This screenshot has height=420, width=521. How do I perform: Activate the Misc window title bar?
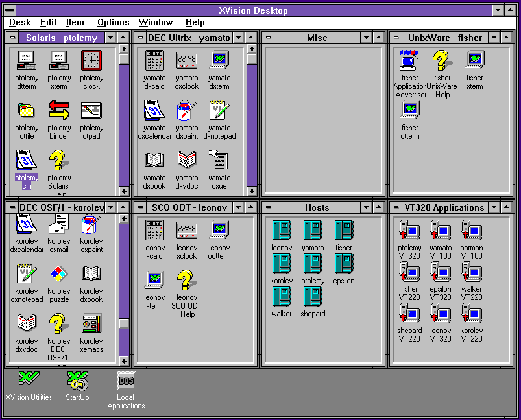pyautogui.click(x=317, y=38)
